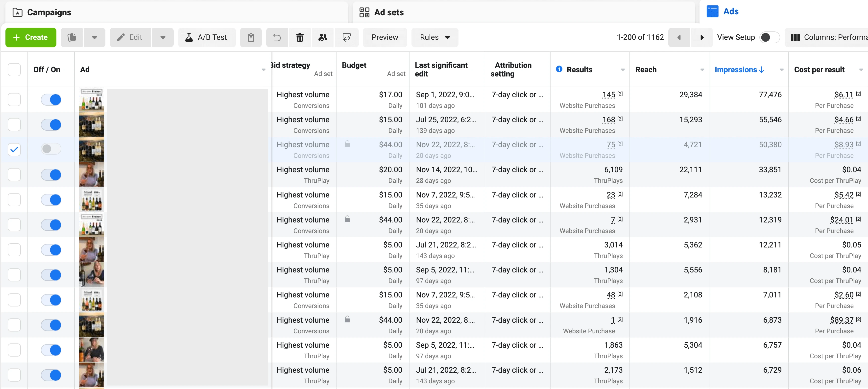Viewport: 868px width, 389px height.
Task: Click the feedback icon next to audience
Action: (346, 37)
